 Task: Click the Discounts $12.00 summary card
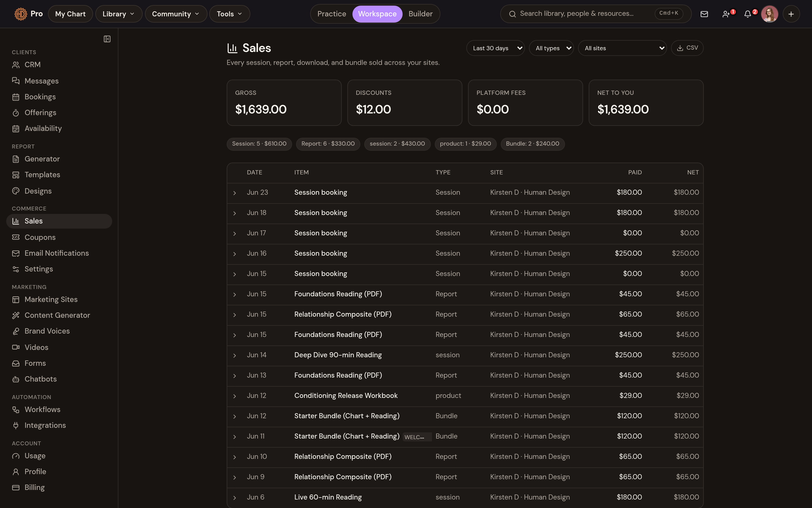point(405,103)
